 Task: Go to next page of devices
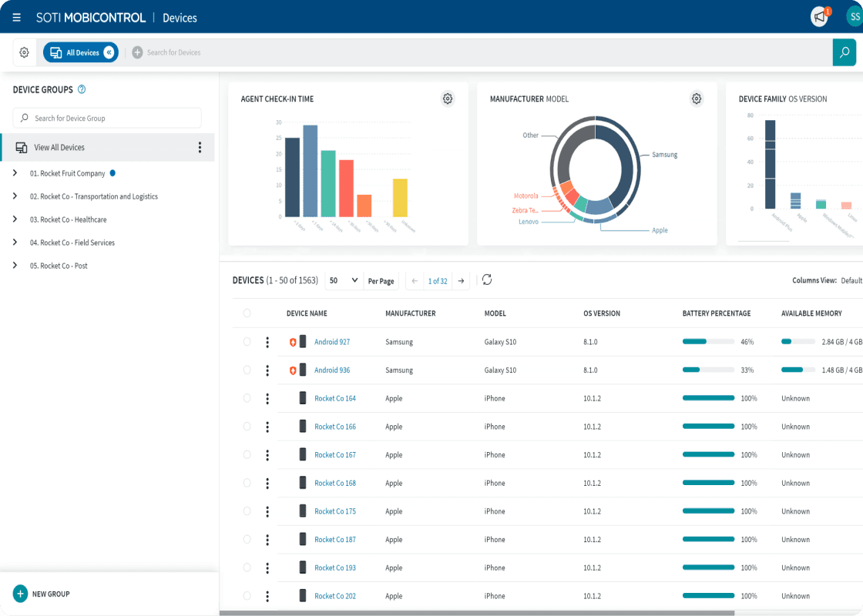(462, 281)
